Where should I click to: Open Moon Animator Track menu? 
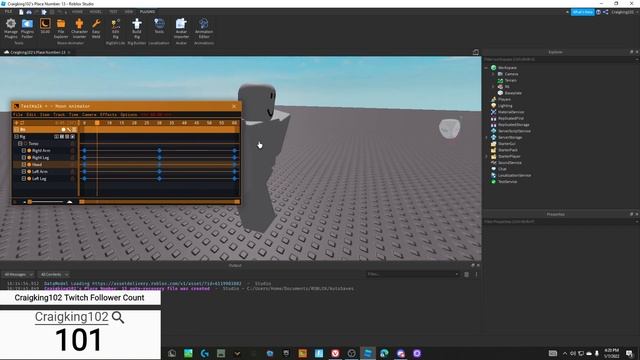tap(59, 115)
